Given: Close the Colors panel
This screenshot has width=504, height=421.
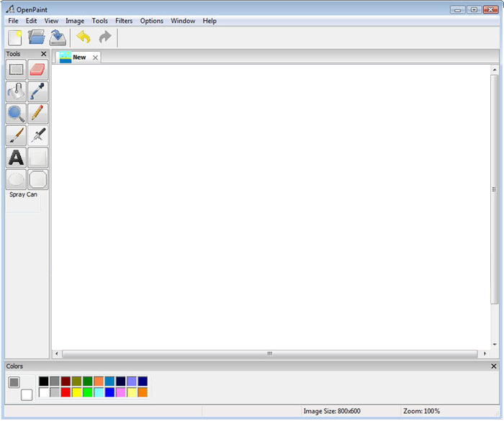Looking at the screenshot, I should [494, 366].
